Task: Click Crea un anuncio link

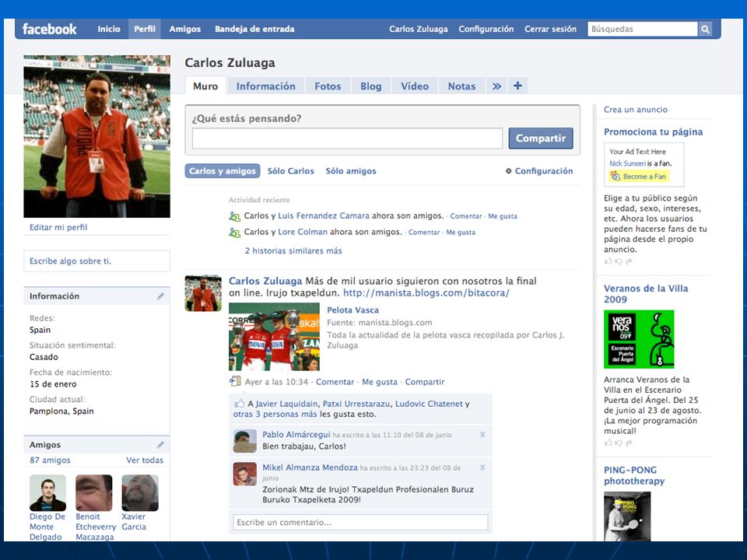Action: coord(636,110)
